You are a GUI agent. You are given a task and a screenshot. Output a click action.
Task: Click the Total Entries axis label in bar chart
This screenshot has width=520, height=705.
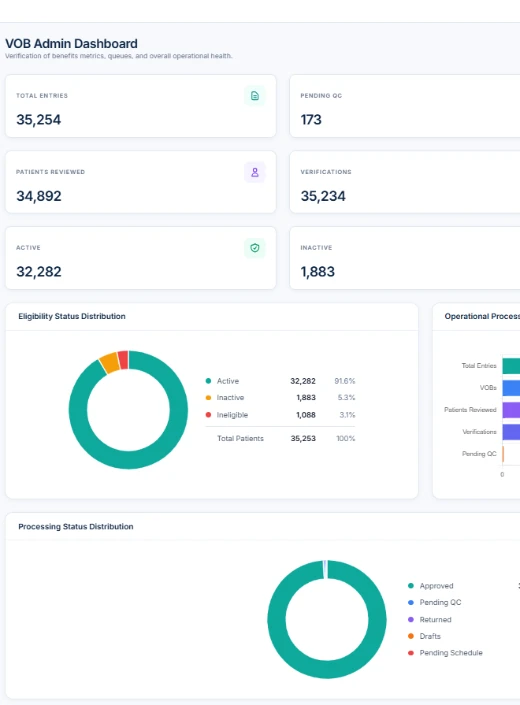click(x=479, y=366)
